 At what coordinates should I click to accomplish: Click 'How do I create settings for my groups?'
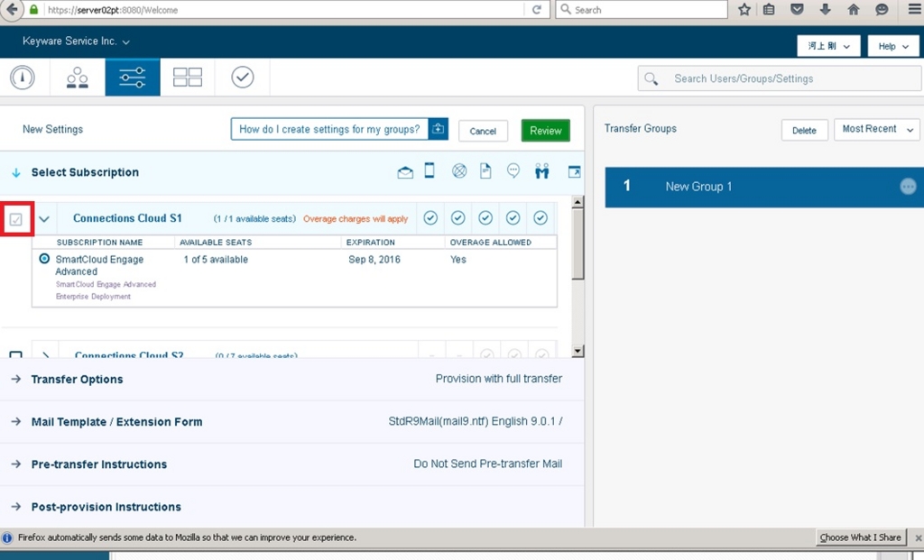click(x=329, y=129)
